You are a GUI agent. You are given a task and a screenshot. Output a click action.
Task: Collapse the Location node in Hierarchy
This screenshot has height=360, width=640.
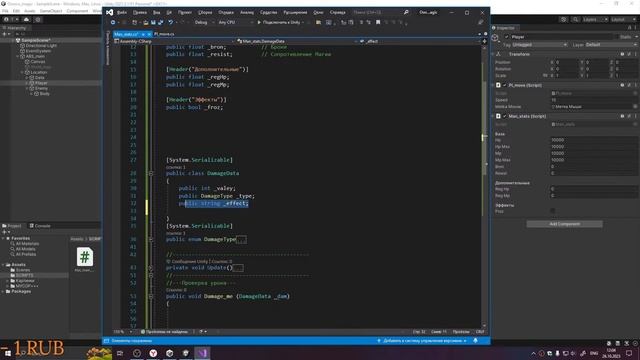click(22, 72)
